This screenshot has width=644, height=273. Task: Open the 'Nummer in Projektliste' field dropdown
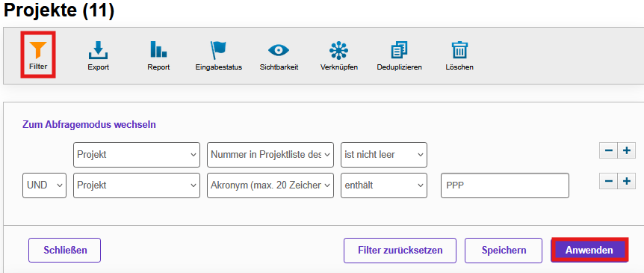(270, 155)
